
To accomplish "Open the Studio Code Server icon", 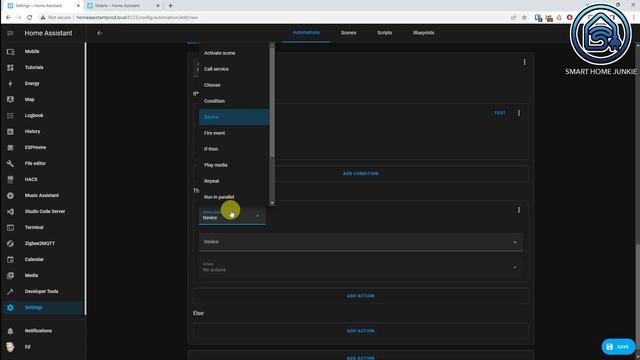I will [x=10, y=211].
